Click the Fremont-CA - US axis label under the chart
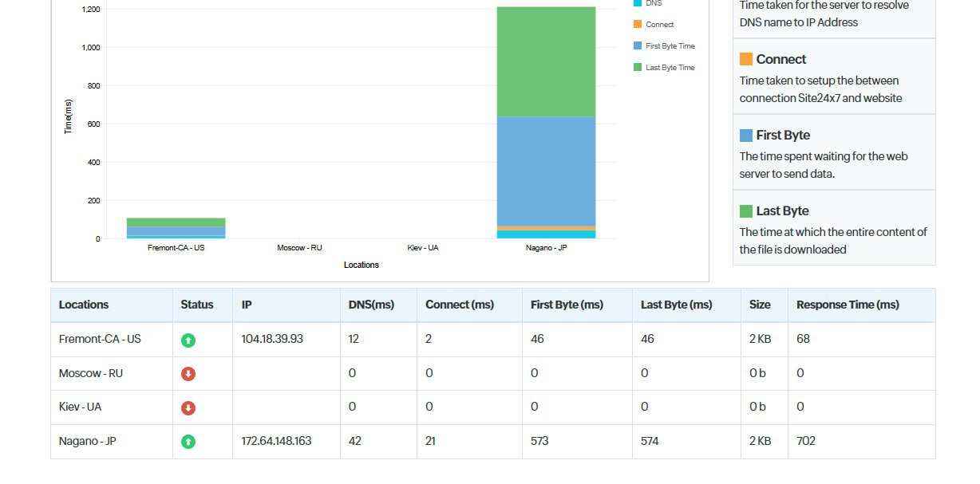Image resolution: width=980 pixels, height=484 pixels. pos(176,248)
